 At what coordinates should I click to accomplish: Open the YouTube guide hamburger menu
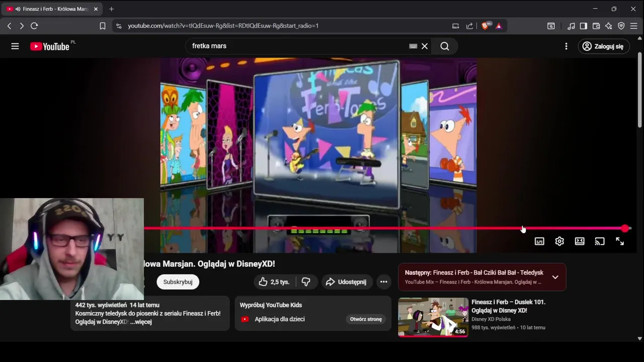pos(15,46)
